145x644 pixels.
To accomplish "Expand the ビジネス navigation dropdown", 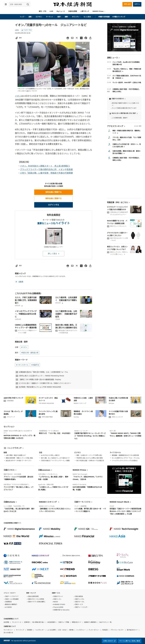I will coord(39,17).
